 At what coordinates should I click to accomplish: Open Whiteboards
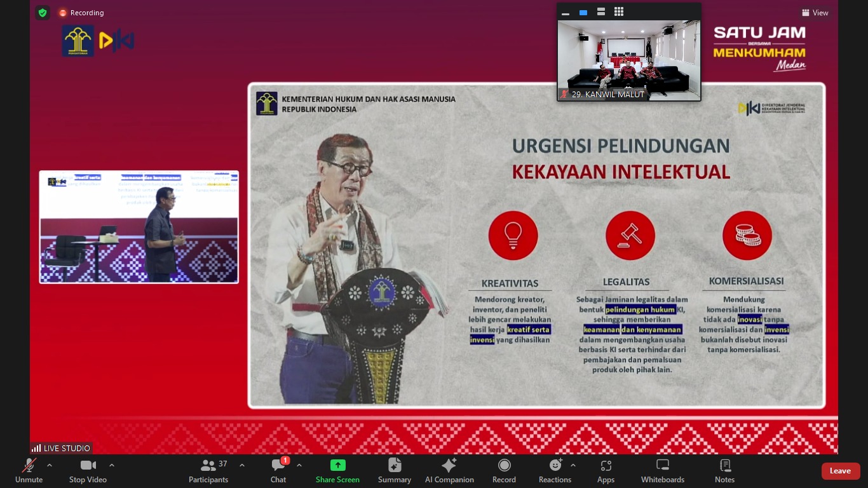[663, 471]
